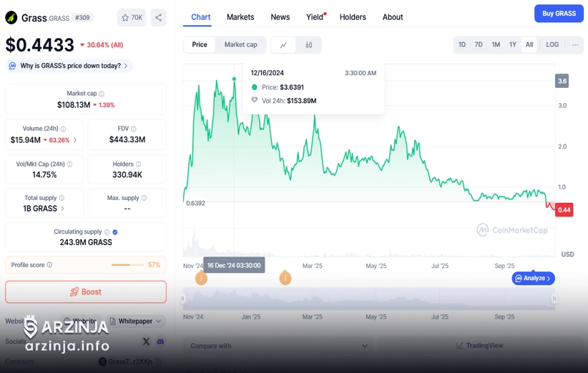
Task: Switch to the line chart icon
Action: click(283, 45)
